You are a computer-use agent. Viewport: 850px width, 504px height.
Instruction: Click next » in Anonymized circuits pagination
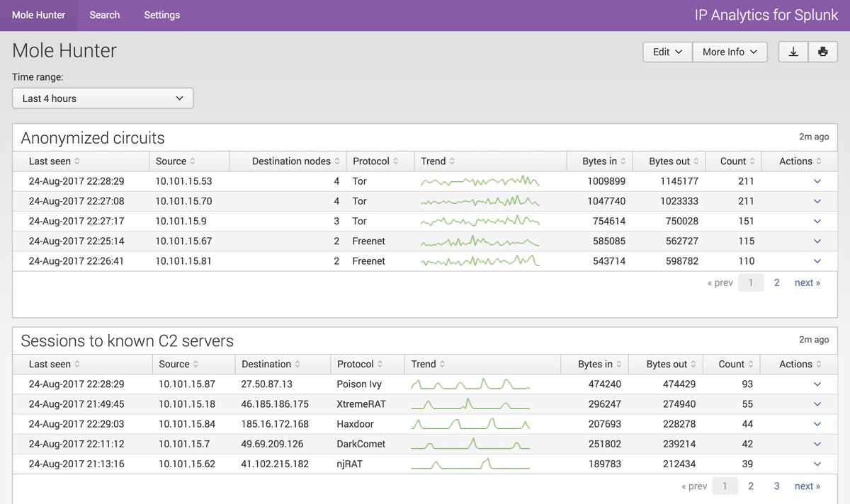tap(807, 282)
